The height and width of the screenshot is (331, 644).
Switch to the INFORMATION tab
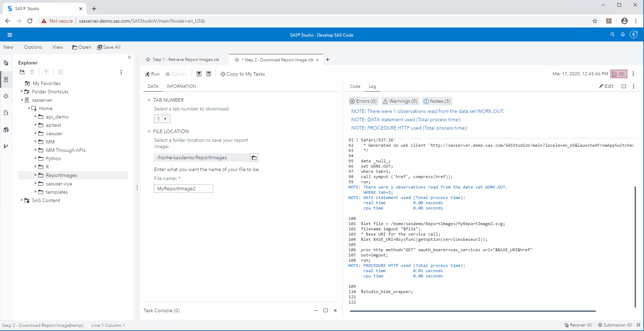point(181,86)
